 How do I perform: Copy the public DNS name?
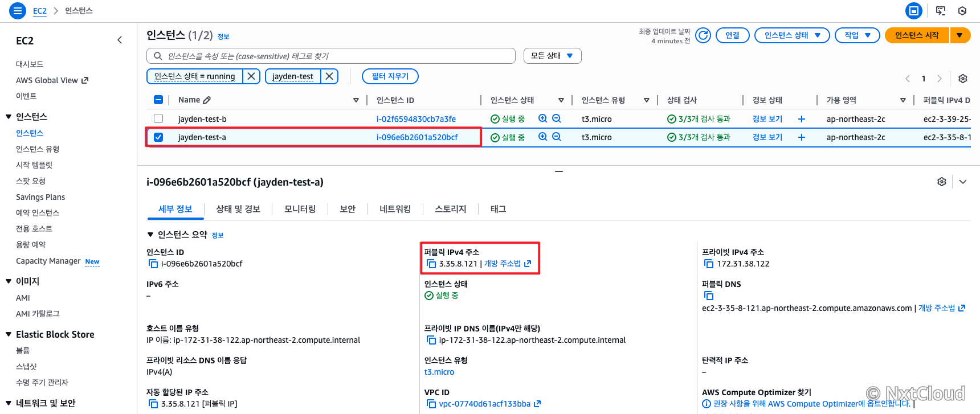coord(709,296)
